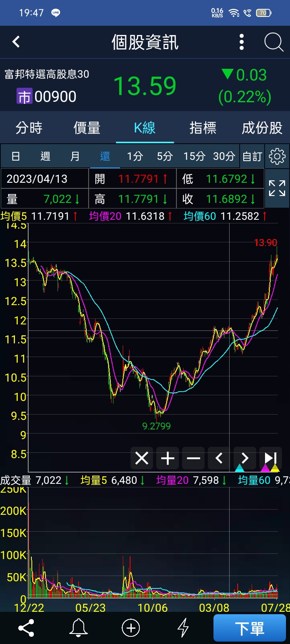Switch to 分時 tab

(29, 128)
